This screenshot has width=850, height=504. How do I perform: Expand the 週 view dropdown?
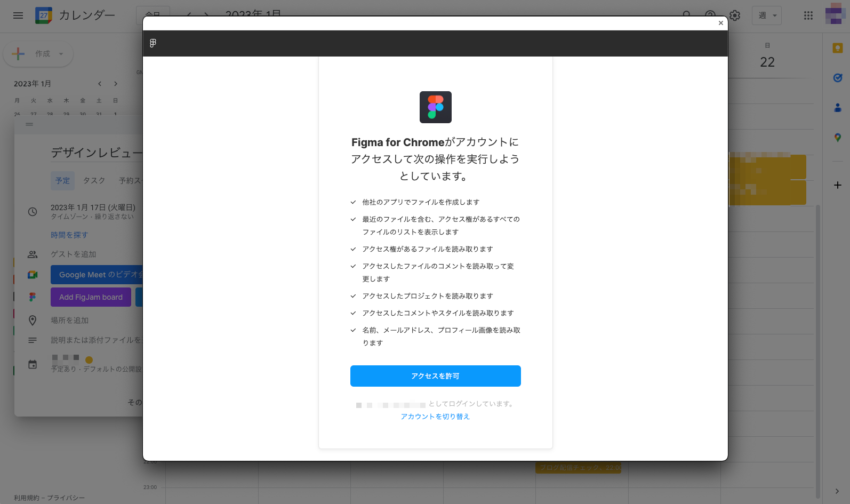(767, 15)
